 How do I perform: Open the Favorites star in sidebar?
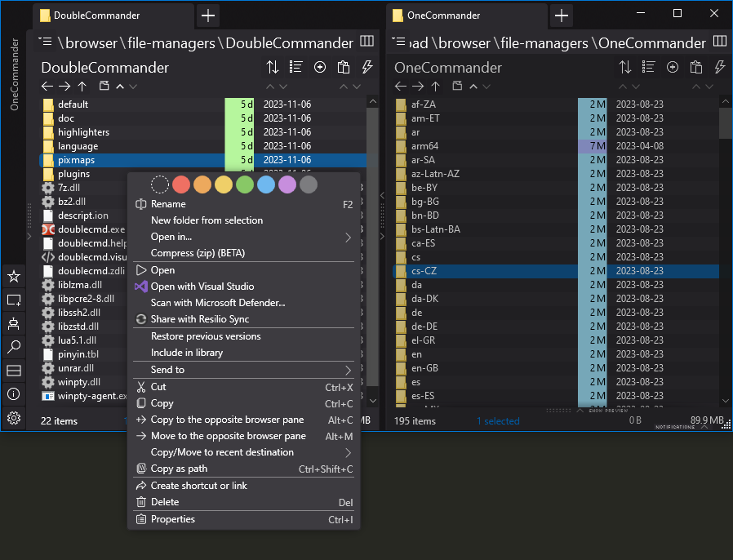pos(14,277)
